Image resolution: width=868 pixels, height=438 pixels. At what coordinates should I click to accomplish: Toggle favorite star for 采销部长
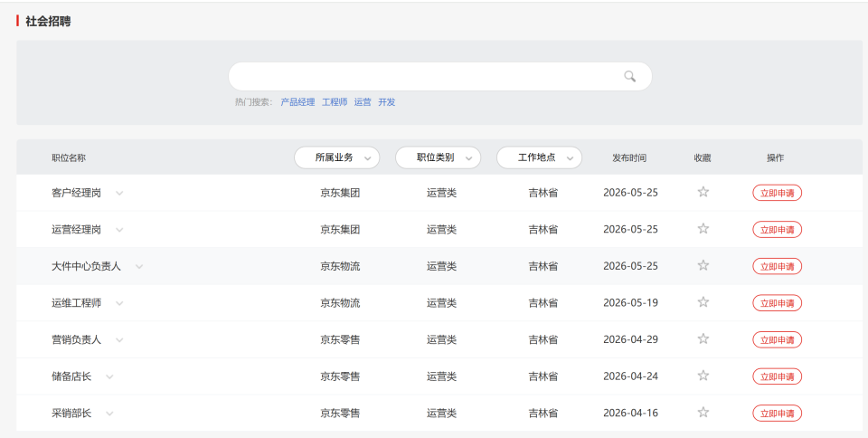[x=703, y=413]
